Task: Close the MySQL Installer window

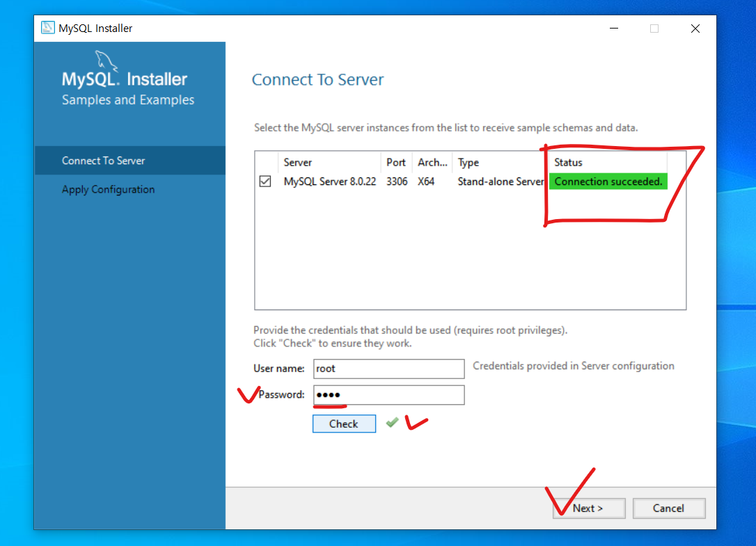Action: pyautogui.click(x=695, y=29)
